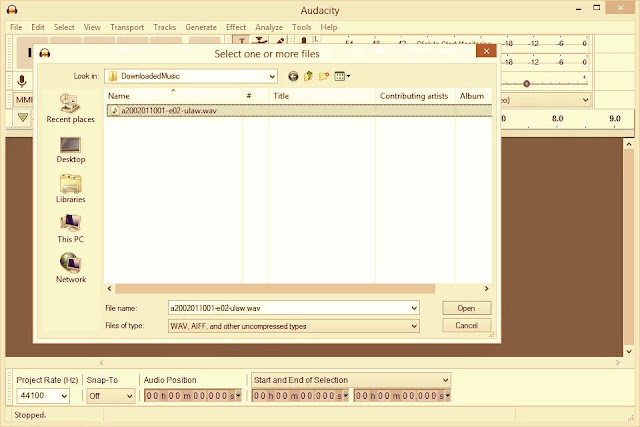The height and width of the screenshot is (427, 640).
Task: Sort by # track number column
Action: click(256, 96)
